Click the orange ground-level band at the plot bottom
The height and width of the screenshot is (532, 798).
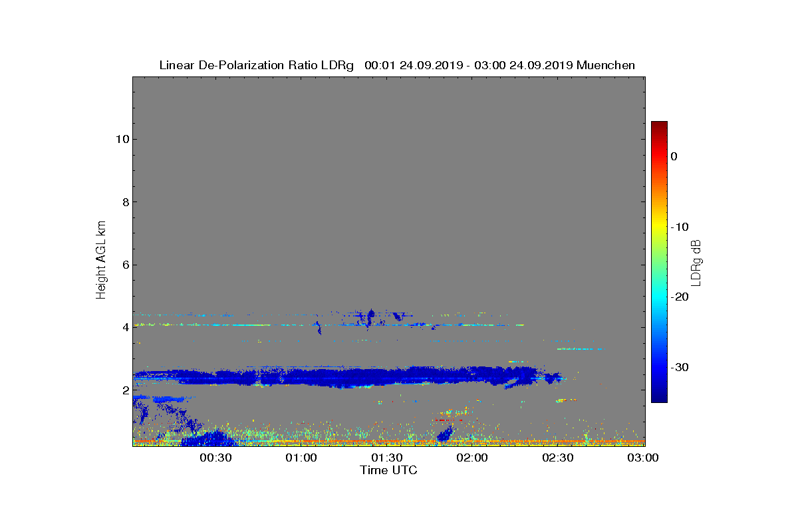(388, 442)
